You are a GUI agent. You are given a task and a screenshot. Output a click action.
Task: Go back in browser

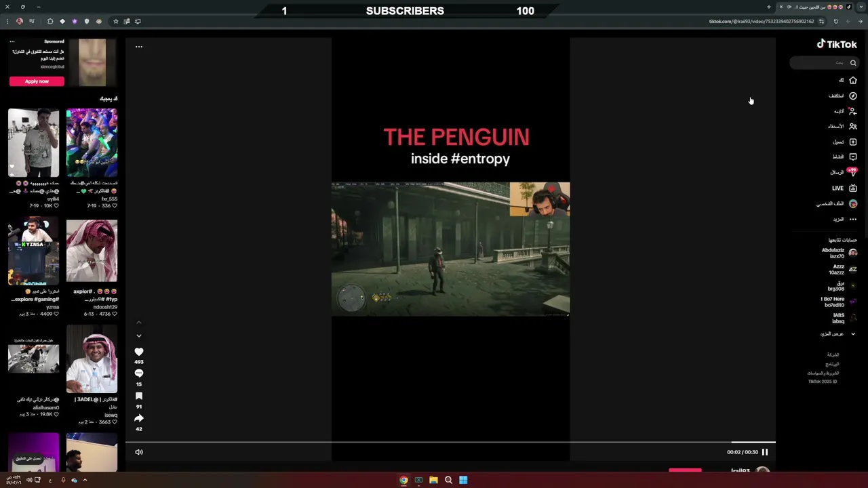point(861,22)
